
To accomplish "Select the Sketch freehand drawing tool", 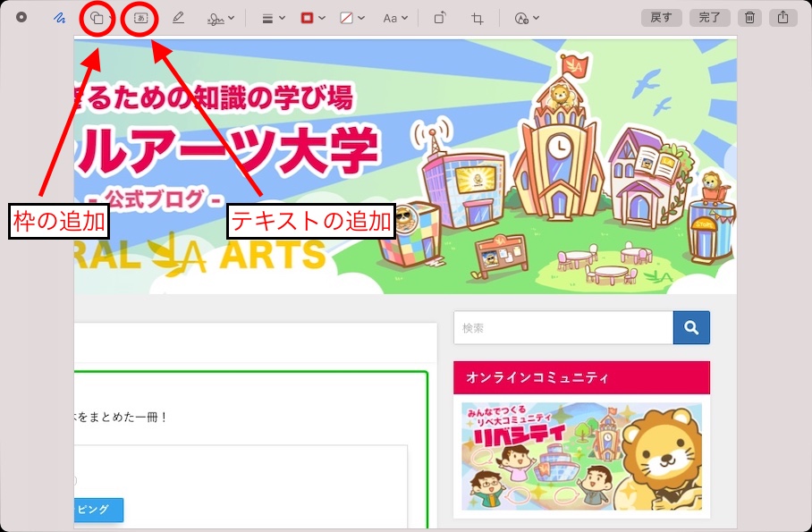I will [x=60, y=18].
